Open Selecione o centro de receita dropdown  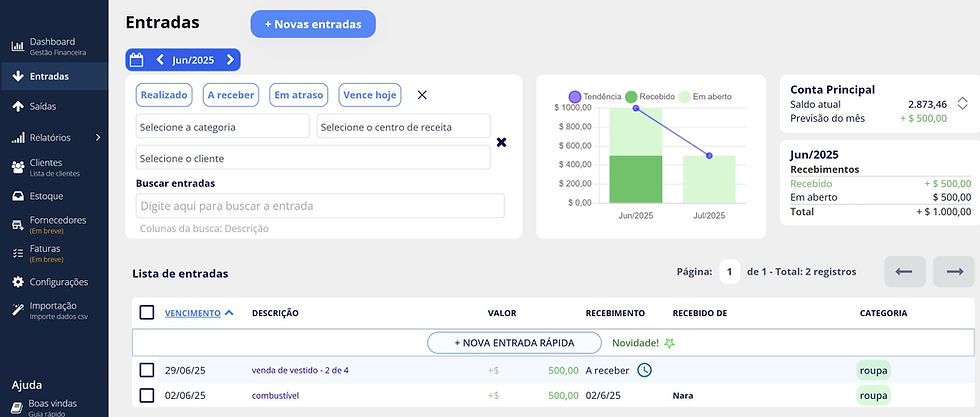click(404, 126)
